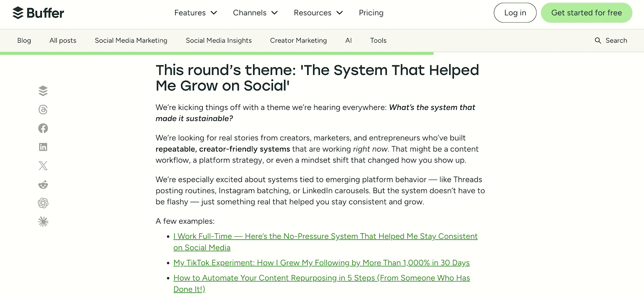
Task: Click Get started for free button
Action: pos(586,13)
